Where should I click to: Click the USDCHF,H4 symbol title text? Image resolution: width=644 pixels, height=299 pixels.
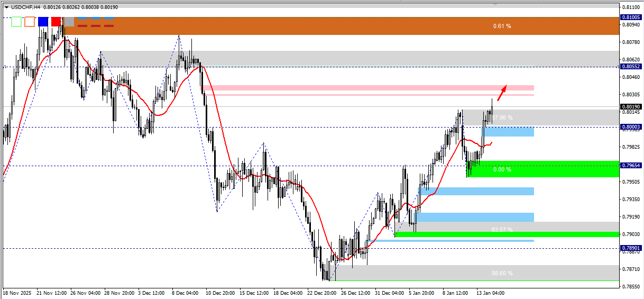[26, 7]
